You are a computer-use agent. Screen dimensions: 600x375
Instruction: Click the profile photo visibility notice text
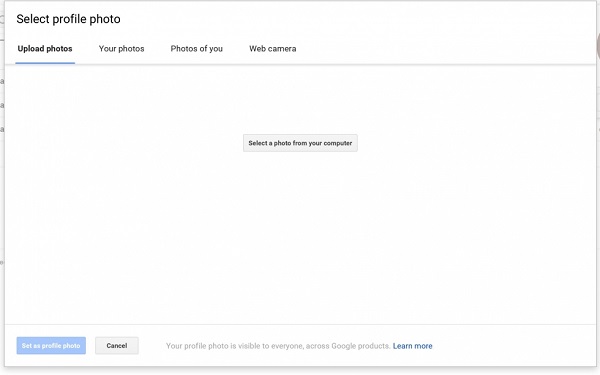[278, 346]
